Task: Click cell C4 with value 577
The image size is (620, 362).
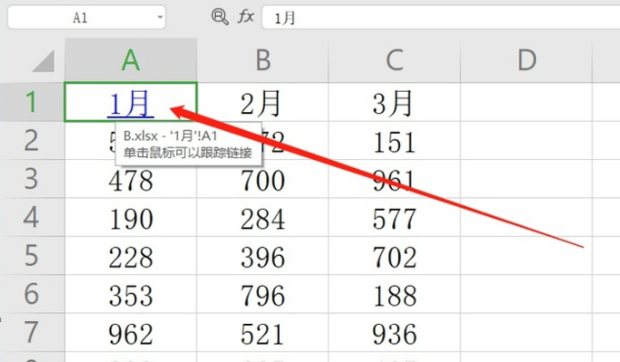Action: pos(394,217)
